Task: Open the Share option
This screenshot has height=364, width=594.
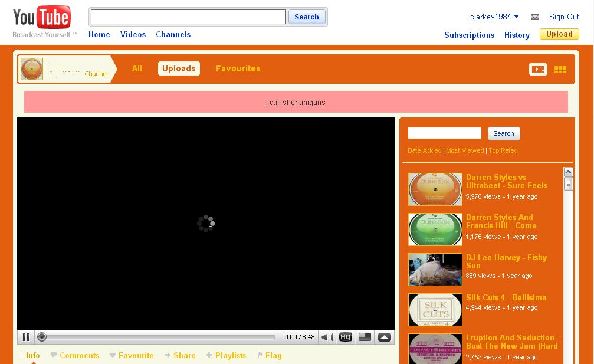Action: (181, 355)
